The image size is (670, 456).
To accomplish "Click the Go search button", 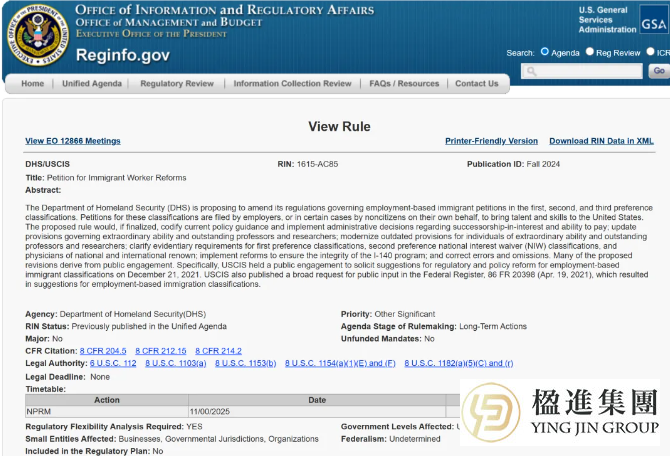I will click(658, 71).
